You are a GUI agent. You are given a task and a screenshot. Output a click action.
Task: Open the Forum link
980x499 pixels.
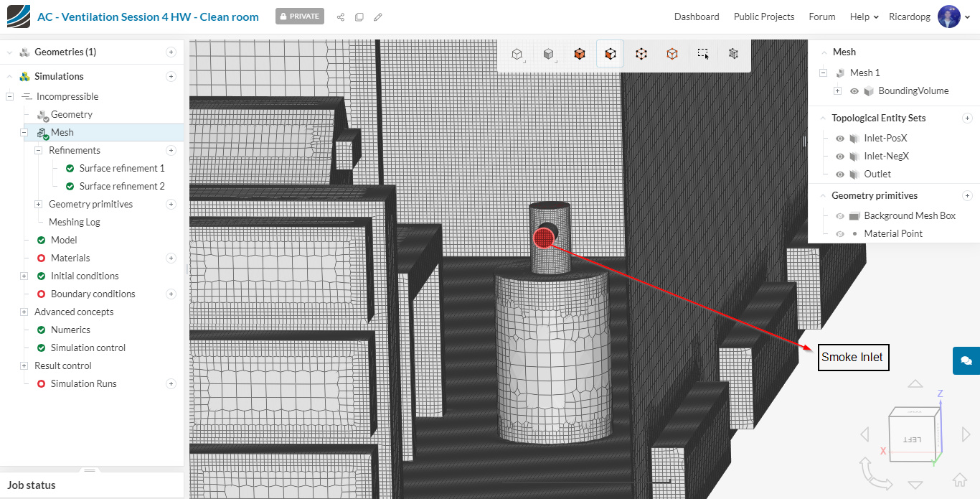tap(822, 17)
